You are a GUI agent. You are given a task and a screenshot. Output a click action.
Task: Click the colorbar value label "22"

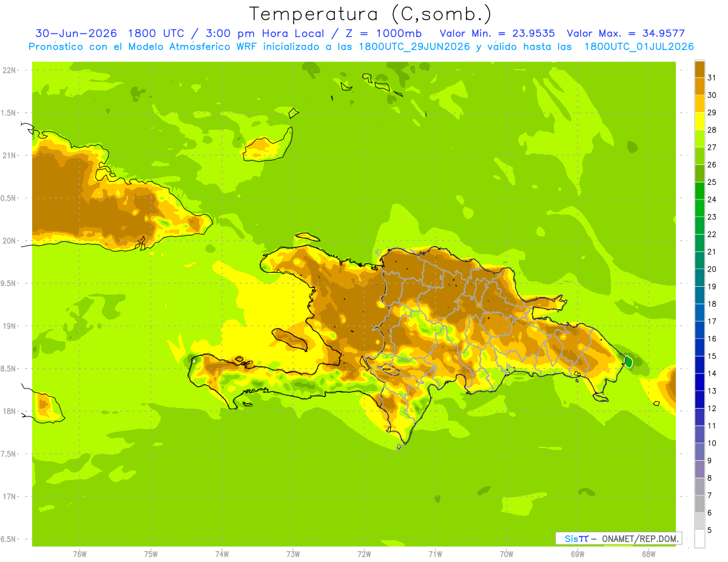click(712, 234)
